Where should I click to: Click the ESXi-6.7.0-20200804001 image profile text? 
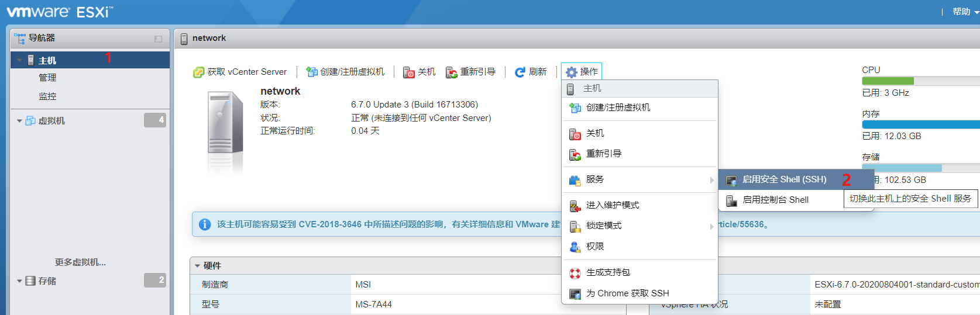[x=896, y=285]
